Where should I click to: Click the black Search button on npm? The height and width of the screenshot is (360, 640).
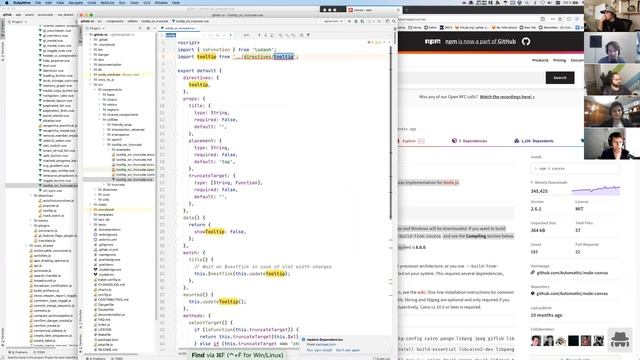(560, 78)
